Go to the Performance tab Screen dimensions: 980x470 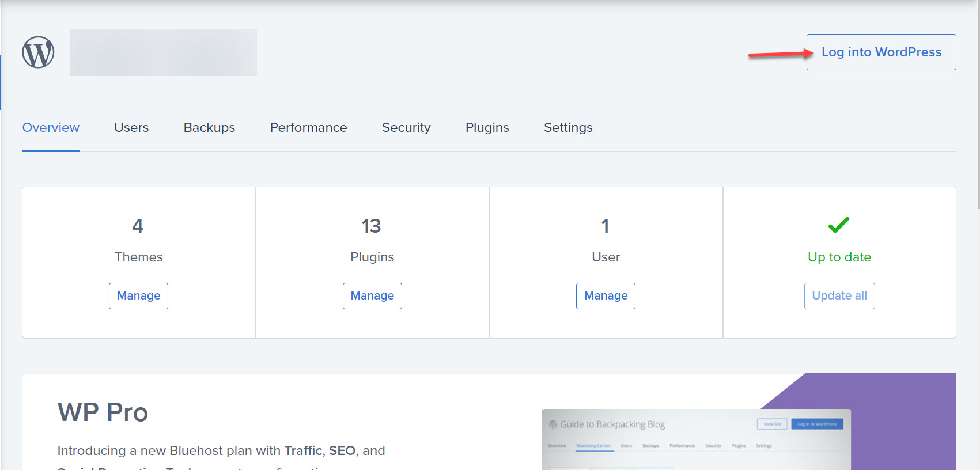pos(308,128)
